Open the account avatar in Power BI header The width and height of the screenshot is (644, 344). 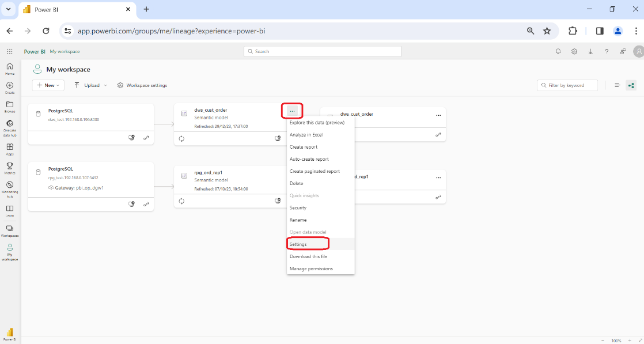point(638,51)
